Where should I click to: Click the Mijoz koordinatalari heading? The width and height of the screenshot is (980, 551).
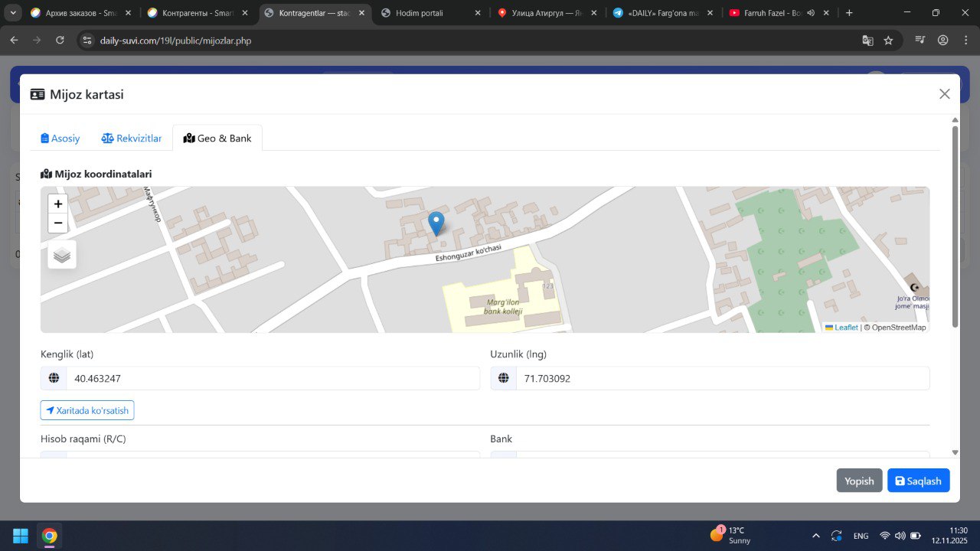[96, 174]
